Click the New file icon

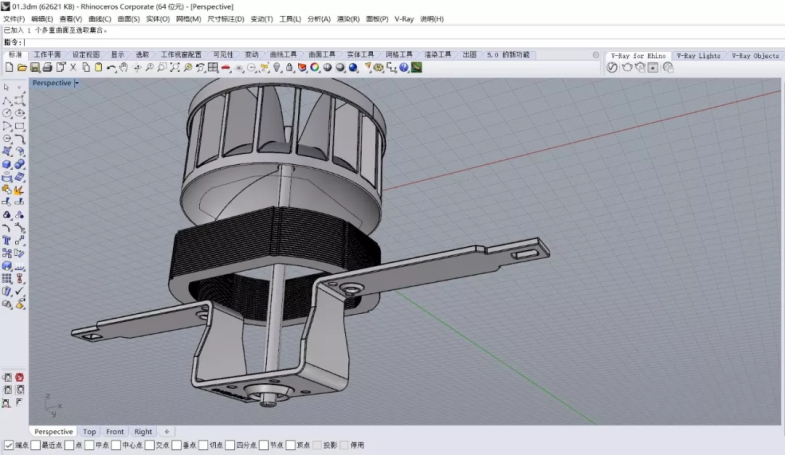pos(9,68)
